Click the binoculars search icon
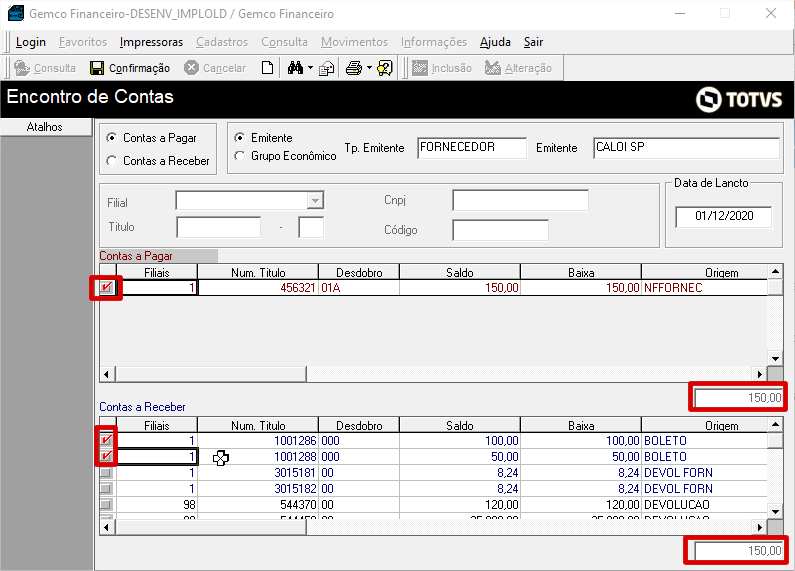The height and width of the screenshot is (571, 795). 295,67
